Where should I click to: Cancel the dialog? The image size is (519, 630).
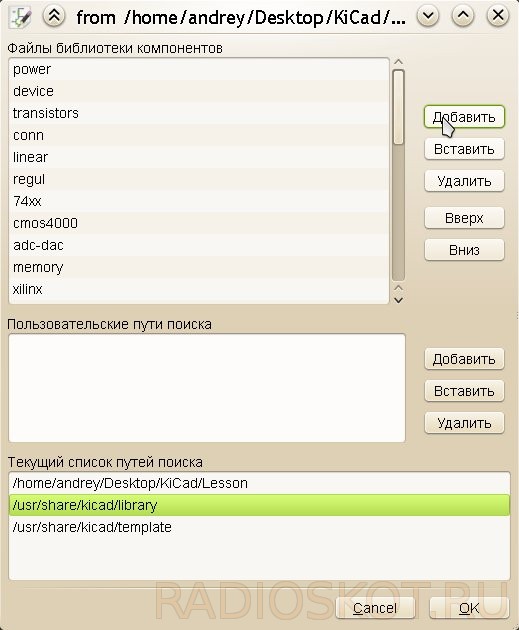[375, 608]
